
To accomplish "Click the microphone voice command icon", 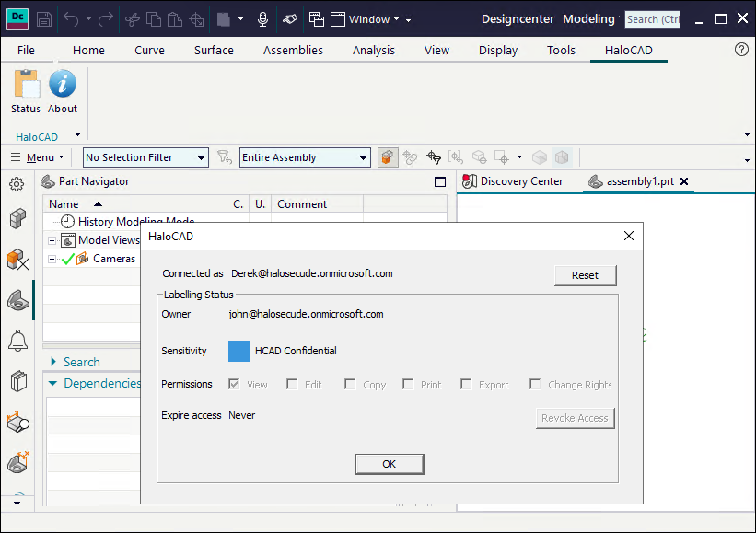I will [262, 19].
